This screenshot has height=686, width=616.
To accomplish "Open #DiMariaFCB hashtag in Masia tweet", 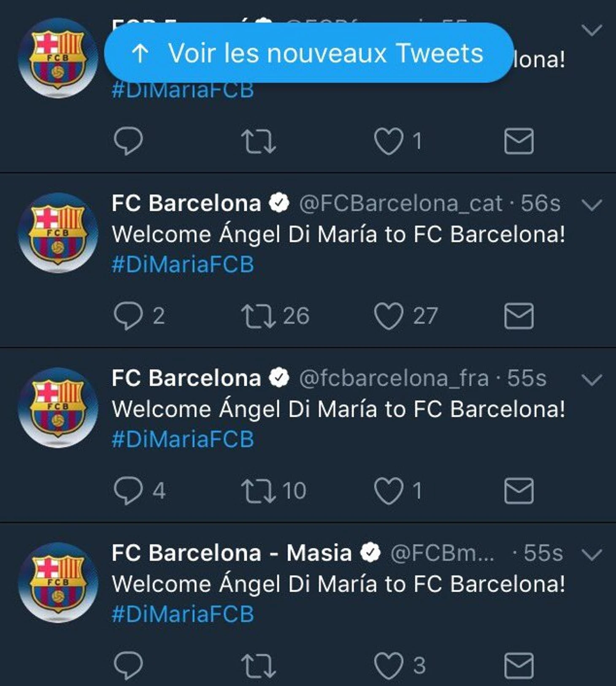I will click(x=183, y=614).
